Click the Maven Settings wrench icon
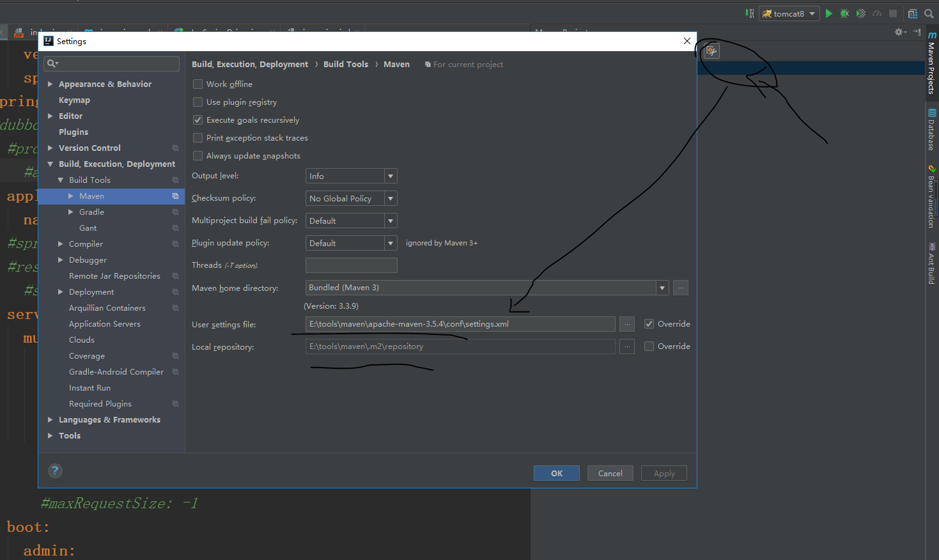 tap(711, 51)
